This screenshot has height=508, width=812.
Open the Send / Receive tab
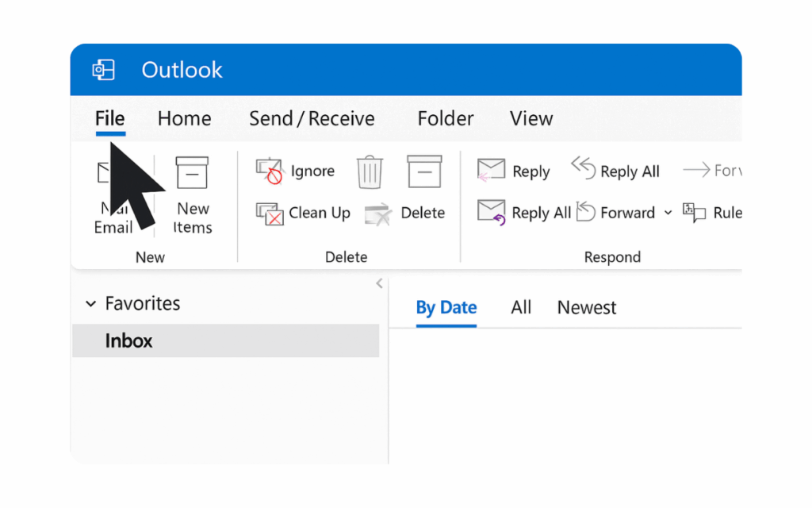pos(312,119)
